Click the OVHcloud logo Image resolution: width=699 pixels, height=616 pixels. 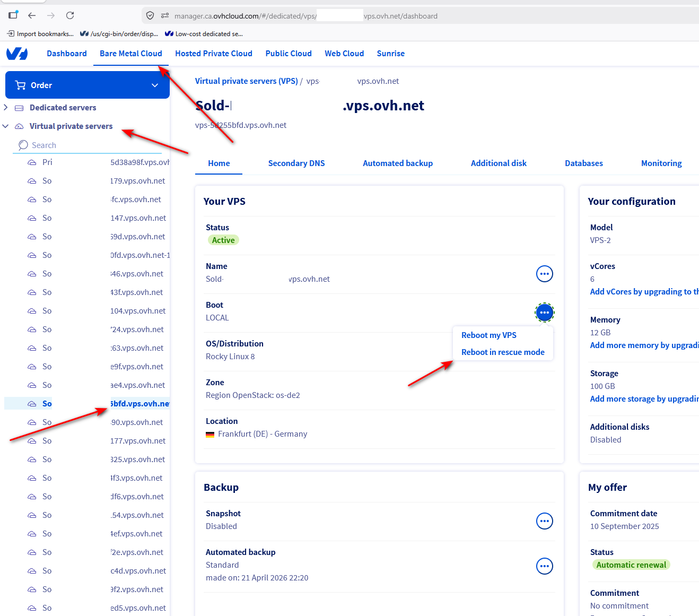click(x=17, y=54)
